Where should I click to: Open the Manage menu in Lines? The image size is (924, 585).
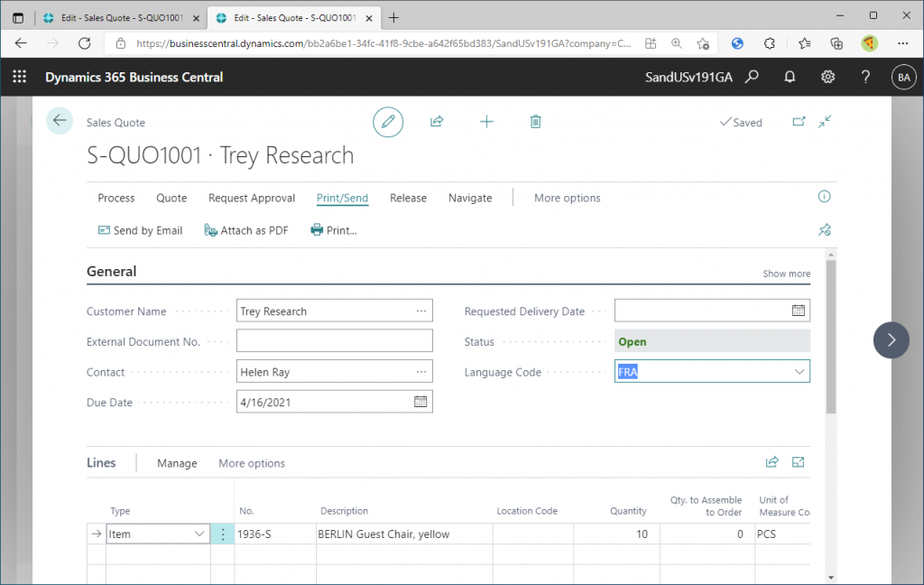click(177, 463)
